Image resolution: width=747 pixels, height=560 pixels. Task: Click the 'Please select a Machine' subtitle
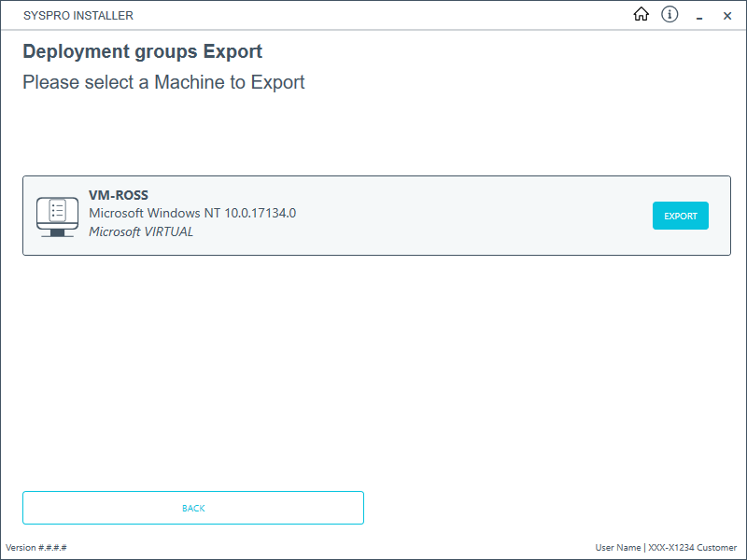163,82
